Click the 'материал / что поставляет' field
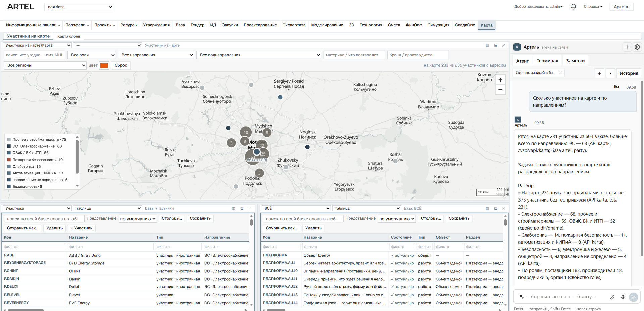644x311 pixels. click(354, 55)
